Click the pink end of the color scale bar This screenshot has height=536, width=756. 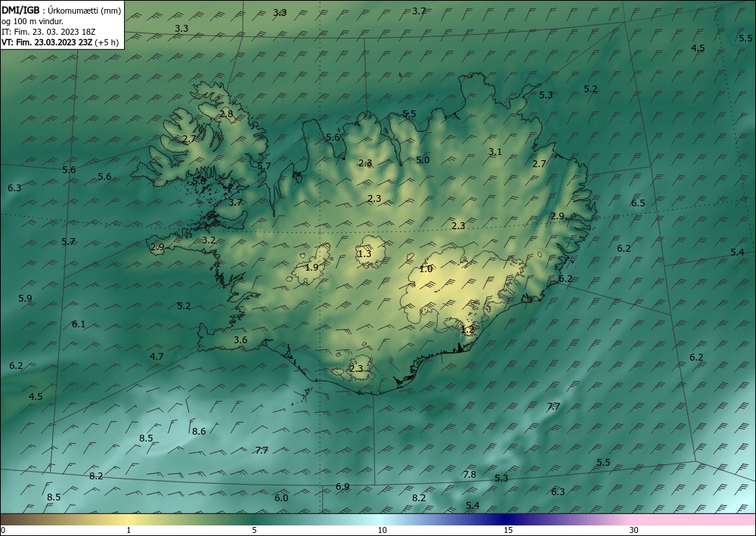click(694, 519)
